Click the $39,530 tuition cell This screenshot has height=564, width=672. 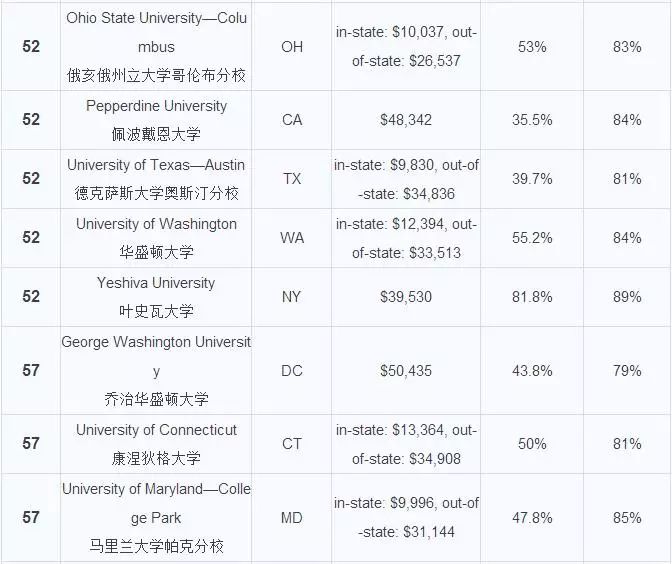point(406,297)
